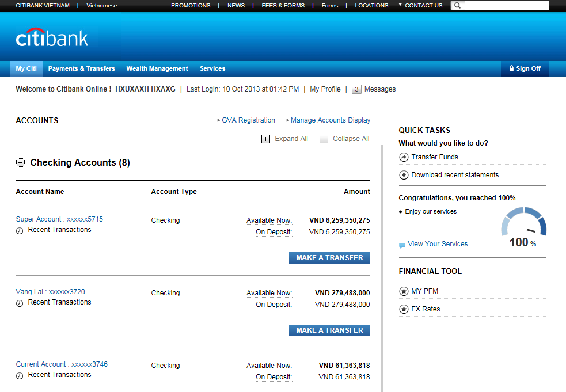Viewport: 566px width, 392px height.
Task: Open Current Account xxxxxx3746 details
Action: coord(62,364)
